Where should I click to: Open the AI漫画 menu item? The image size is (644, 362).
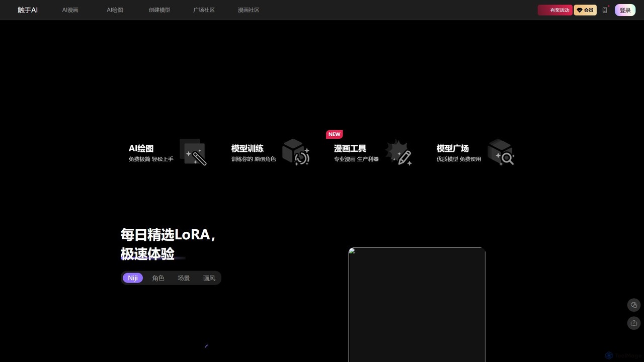[70, 10]
